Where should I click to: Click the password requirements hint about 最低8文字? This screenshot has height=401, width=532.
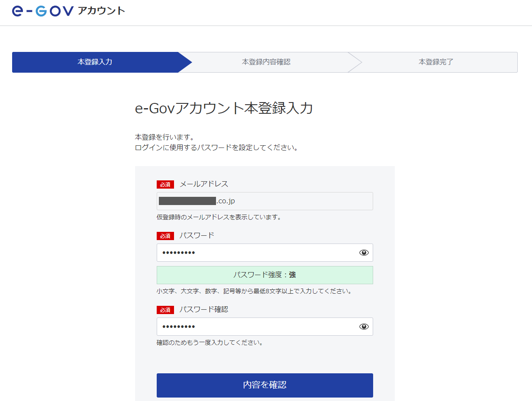click(254, 291)
